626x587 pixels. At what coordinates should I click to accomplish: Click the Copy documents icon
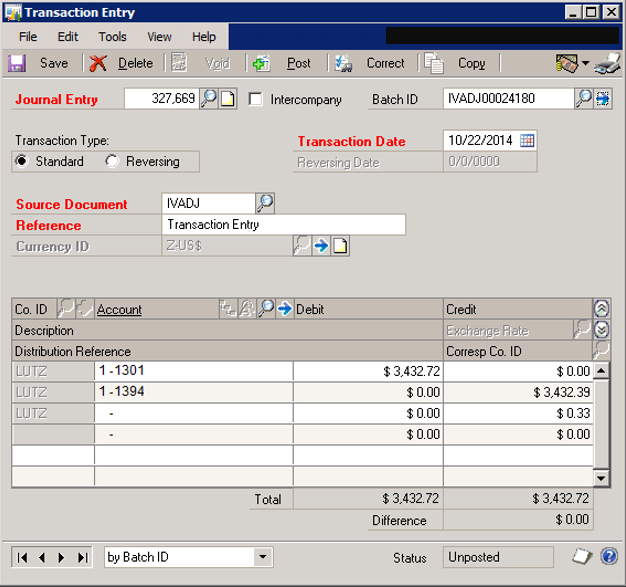point(434,63)
